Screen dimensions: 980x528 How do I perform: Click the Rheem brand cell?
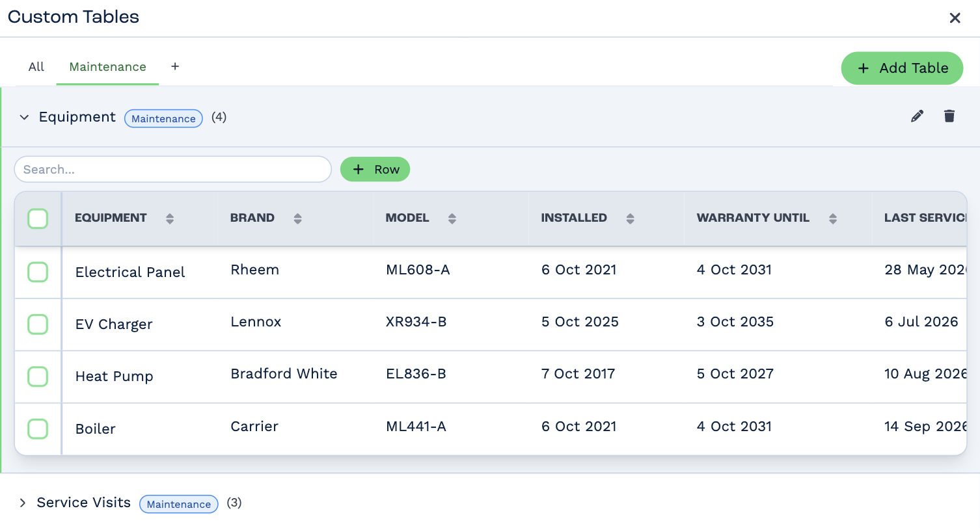255,270
